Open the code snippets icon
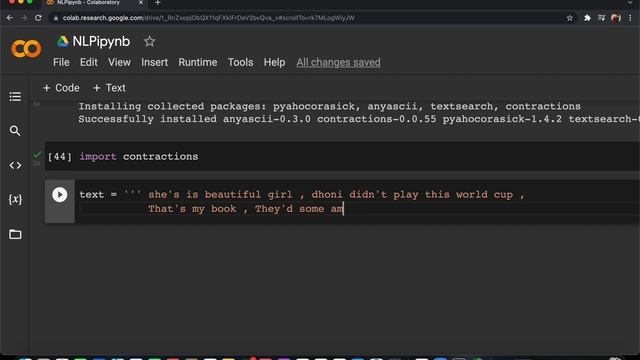 pos(15,165)
